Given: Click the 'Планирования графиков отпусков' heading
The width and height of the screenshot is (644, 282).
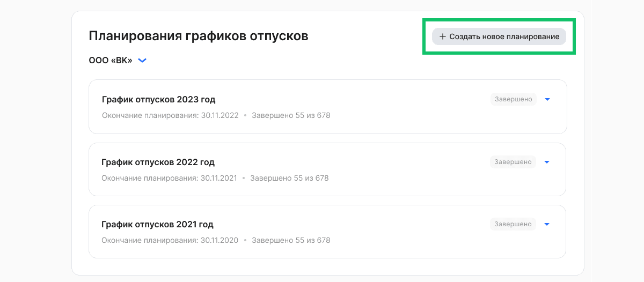Looking at the screenshot, I should (199, 36).
